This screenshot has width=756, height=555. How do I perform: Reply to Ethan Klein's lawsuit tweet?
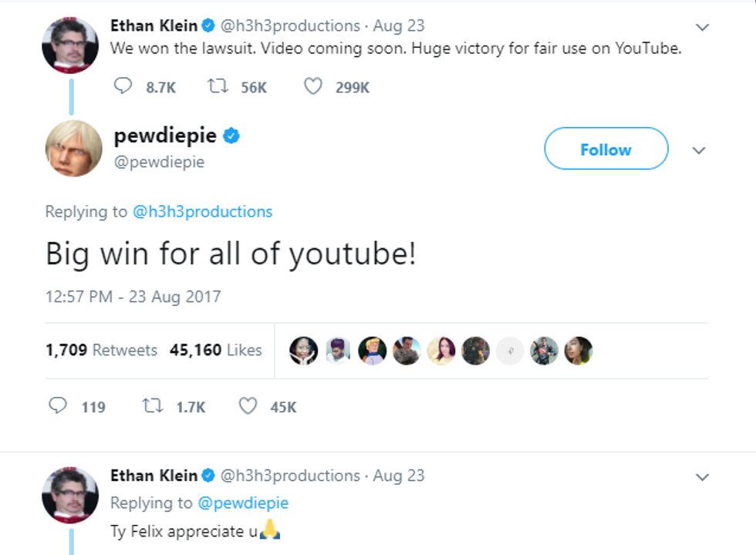123,87
